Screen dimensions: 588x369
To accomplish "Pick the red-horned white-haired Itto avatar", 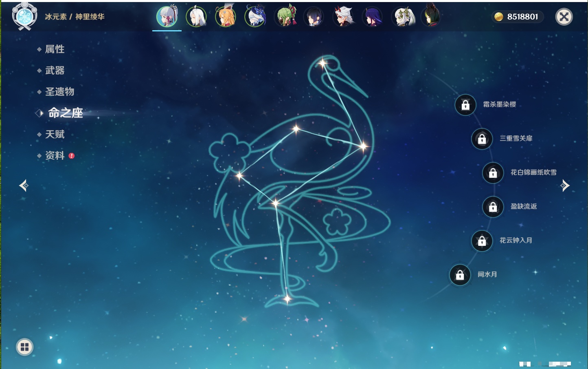I will pyautogui.click(x=343, y=17).
